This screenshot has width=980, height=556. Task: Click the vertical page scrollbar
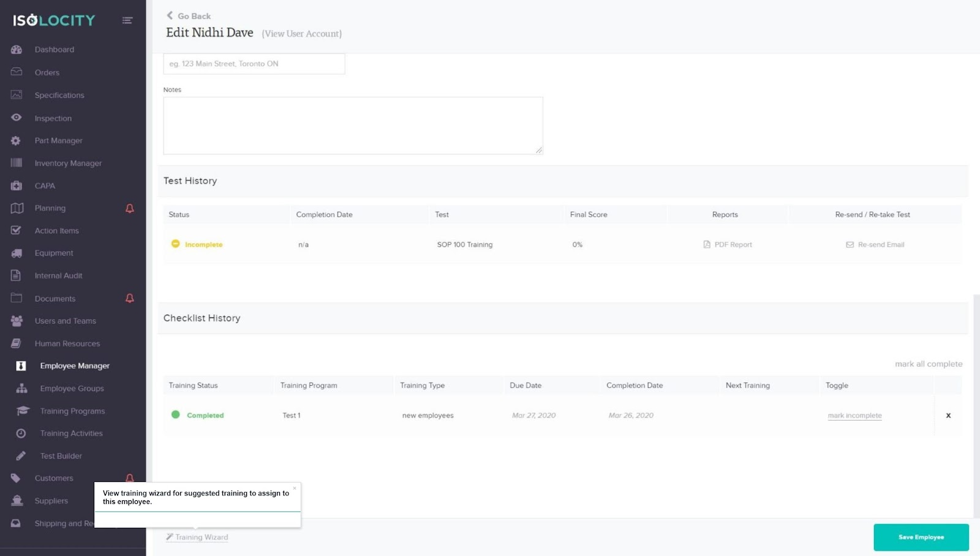tap(976, 406)
